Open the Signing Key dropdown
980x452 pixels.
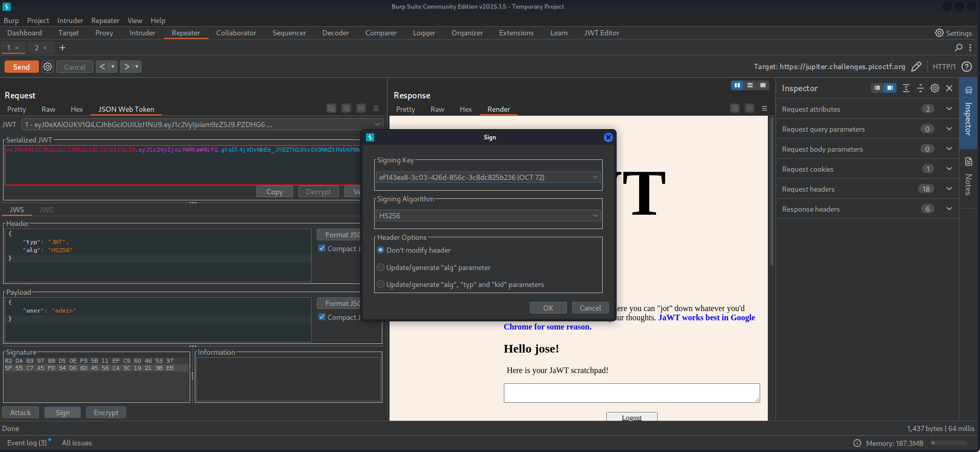coord(488,177)
